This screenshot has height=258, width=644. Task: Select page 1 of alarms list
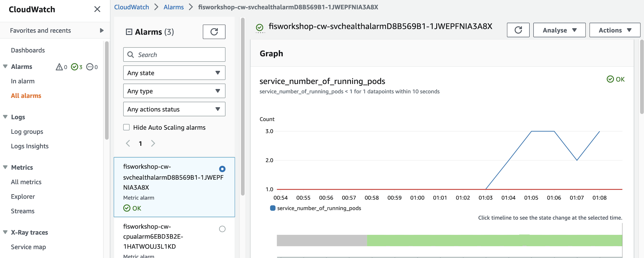(x=141, y=143)
